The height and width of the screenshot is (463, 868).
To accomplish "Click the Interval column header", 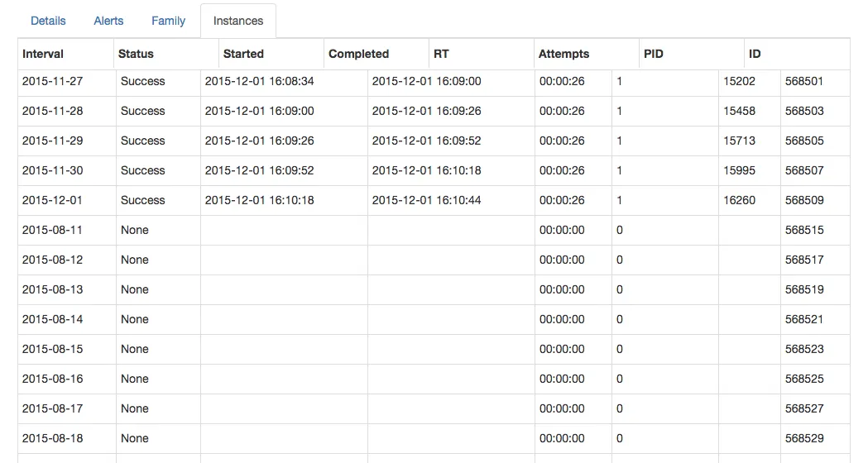I will click(43, 54).
